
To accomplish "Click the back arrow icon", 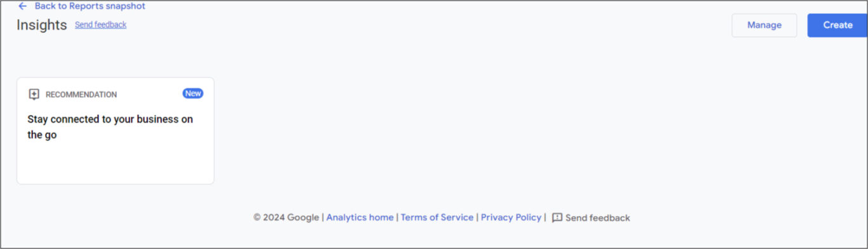I will click(x=23, y=6).
